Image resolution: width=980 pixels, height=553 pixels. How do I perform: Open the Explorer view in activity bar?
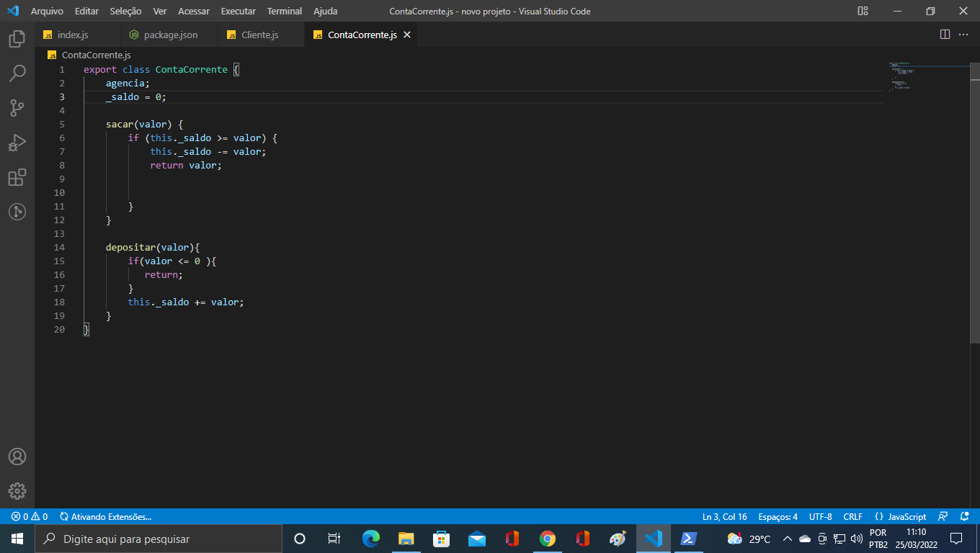click(17, 38)
